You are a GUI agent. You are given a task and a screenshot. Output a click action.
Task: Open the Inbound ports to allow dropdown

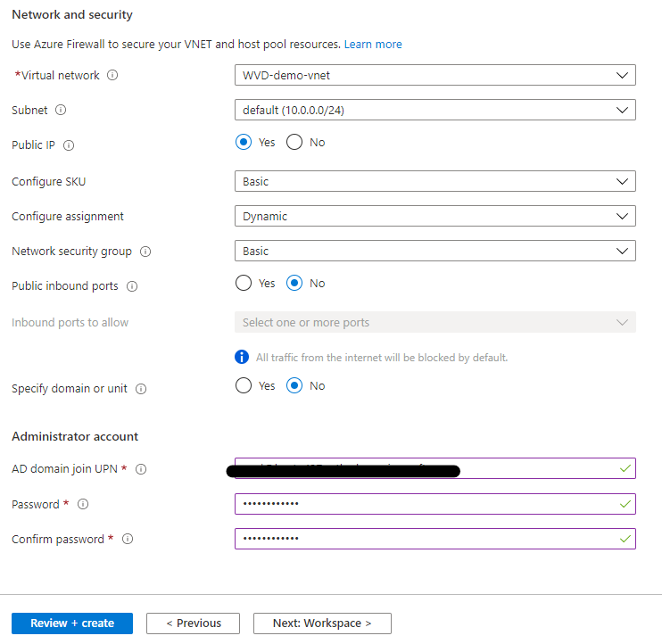[x=435, y=322]
